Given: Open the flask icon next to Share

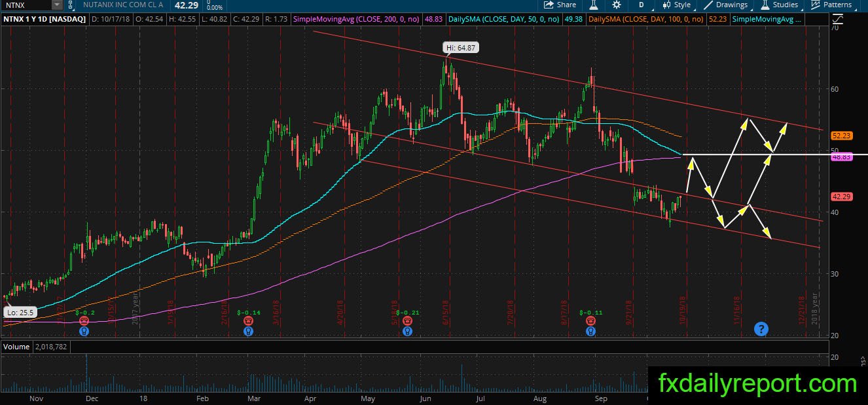Looking at the screenshot, I should [x=594, y=5].
